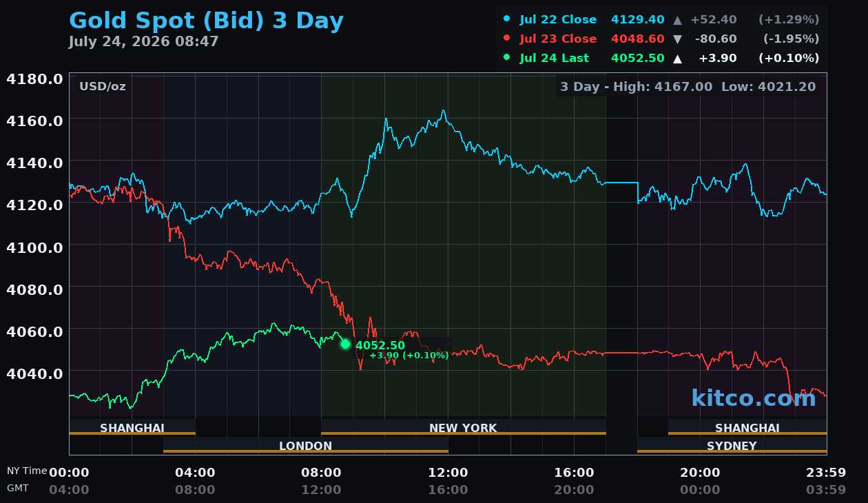The height and width of the screenshot is (503, 868).
Task: Click the GMT axis label
Action: click(x=18, y=488)
